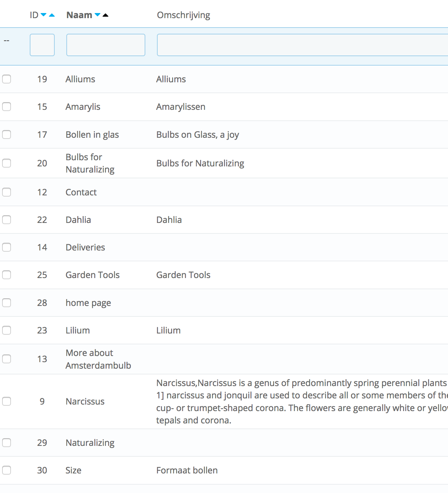The width and height of the screenshot is (448, 493).
Task: Sort ID column descending arrow
Action: pos(43,15)
